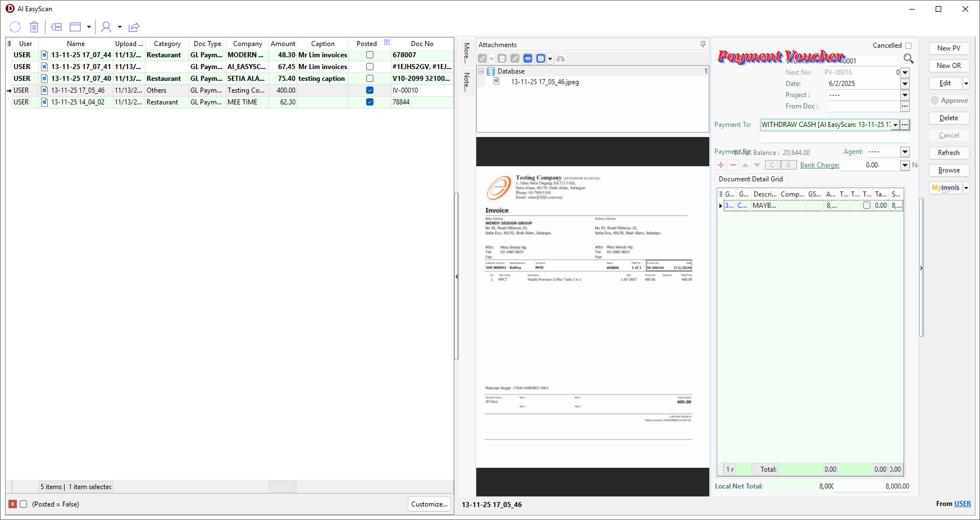Expand the Agent dropdown
The image size is (980, 520).
(905, 152)
